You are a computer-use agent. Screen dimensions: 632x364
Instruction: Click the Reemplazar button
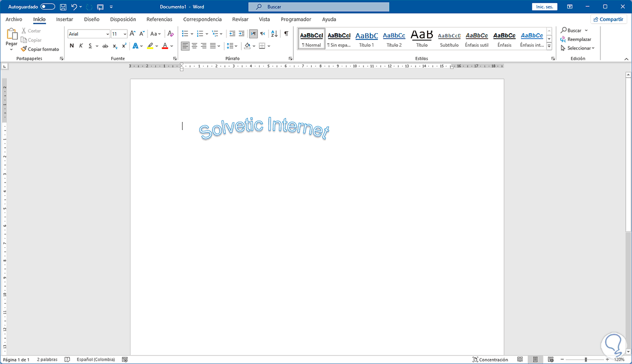(576, 39)
